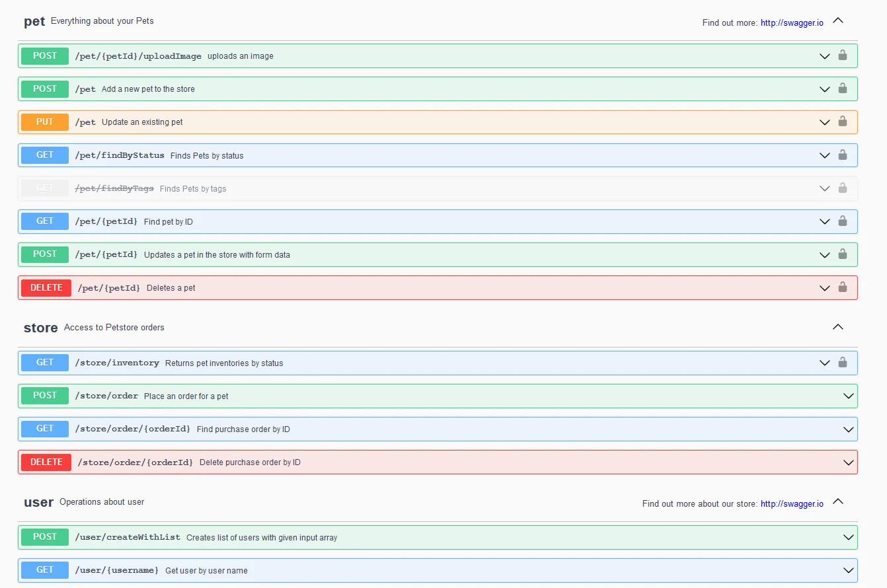Click lock icon on uploadImage endpoint
The height and width of the screenshot is (588, 887).
click(843, 55)
